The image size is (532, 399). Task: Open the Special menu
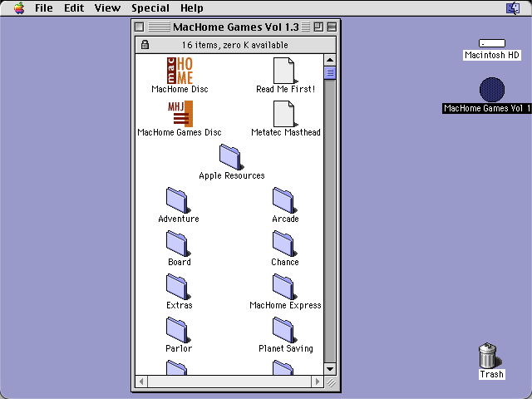(150, 7)
